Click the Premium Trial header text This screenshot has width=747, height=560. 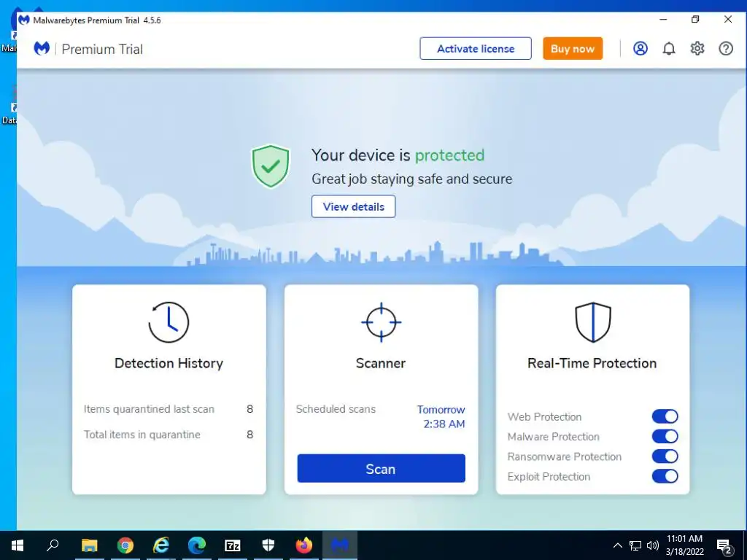tap(102, 49)
